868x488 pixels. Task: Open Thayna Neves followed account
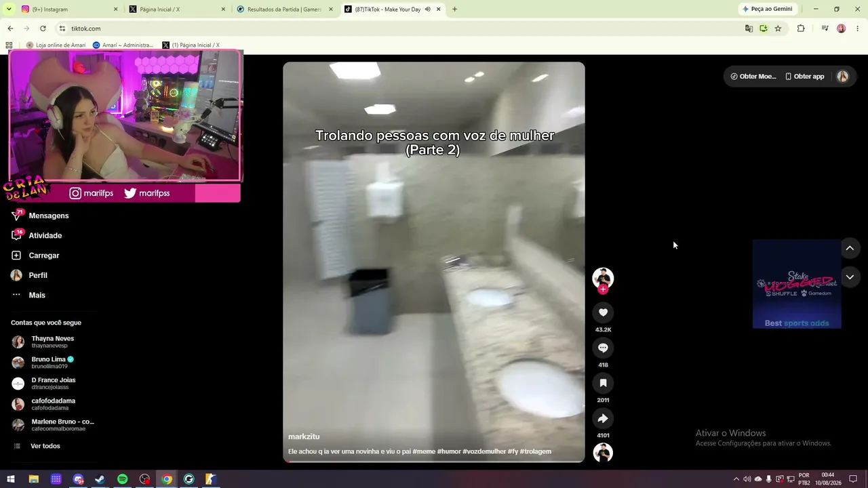tap(43, 342)
